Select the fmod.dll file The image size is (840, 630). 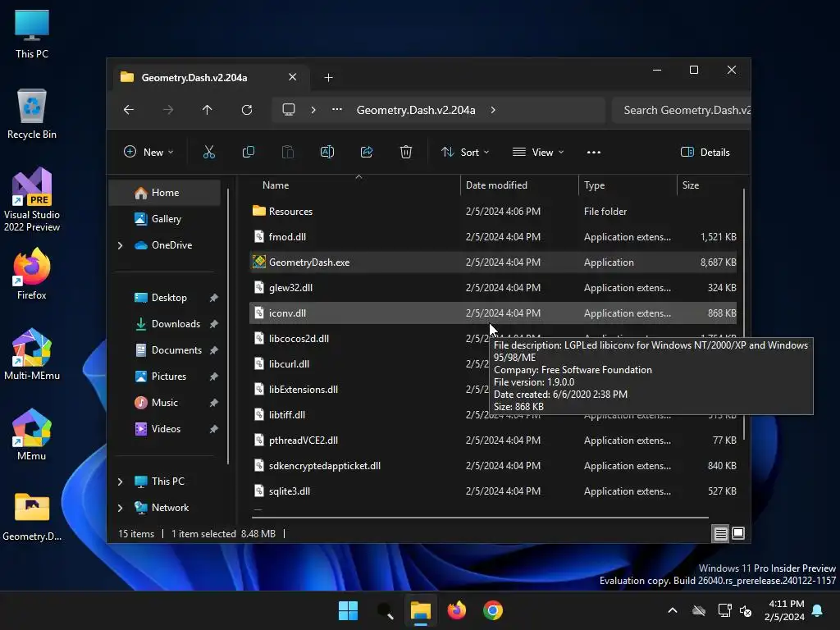[x=493, y=237]
